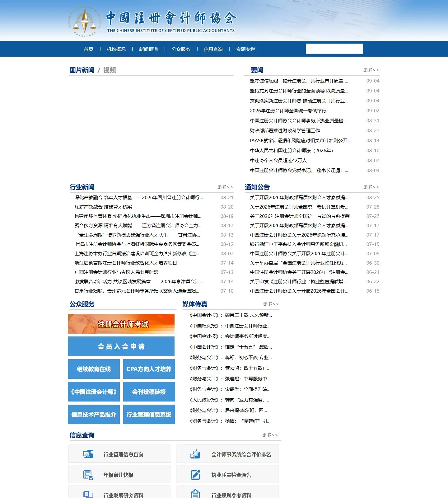Open media article 管云鸿：四十五载

[230, 368]
